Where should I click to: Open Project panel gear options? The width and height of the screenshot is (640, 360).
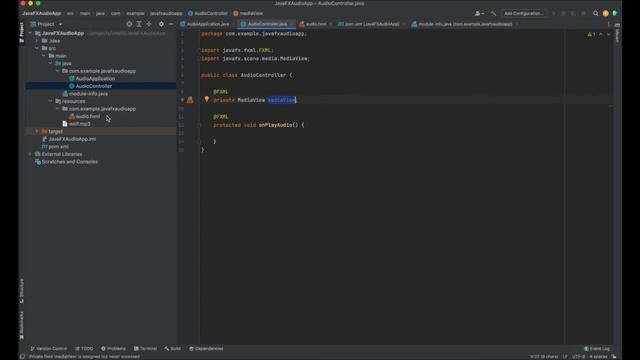161,24
